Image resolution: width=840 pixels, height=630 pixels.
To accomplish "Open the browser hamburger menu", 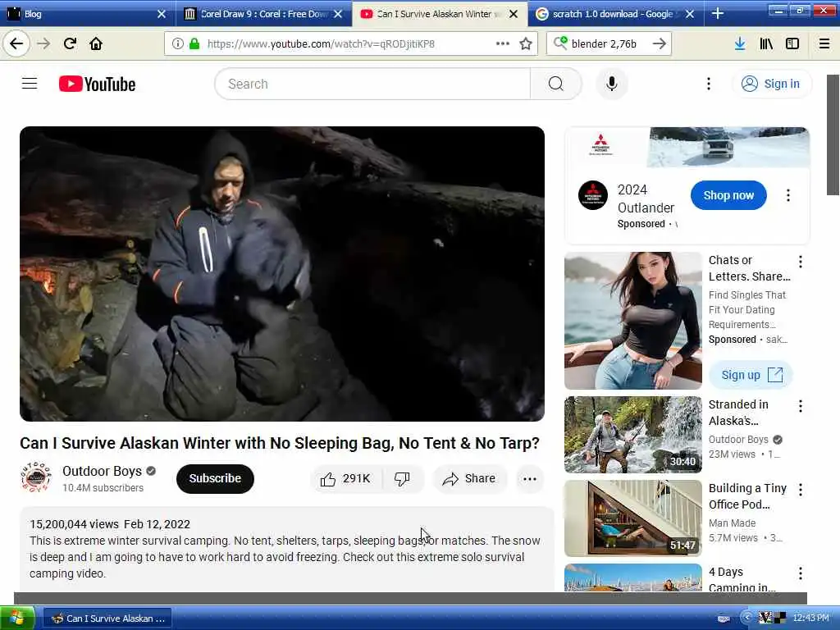I will point(824,43).
